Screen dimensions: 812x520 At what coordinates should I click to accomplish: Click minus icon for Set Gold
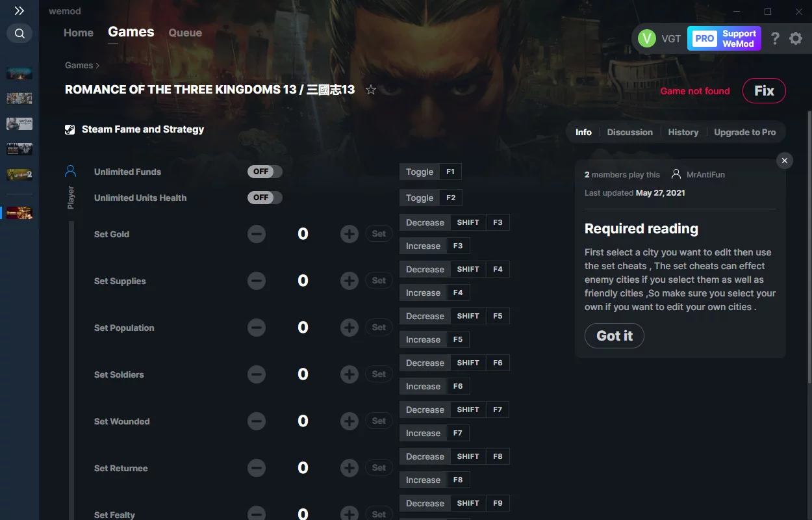point(257,234)
